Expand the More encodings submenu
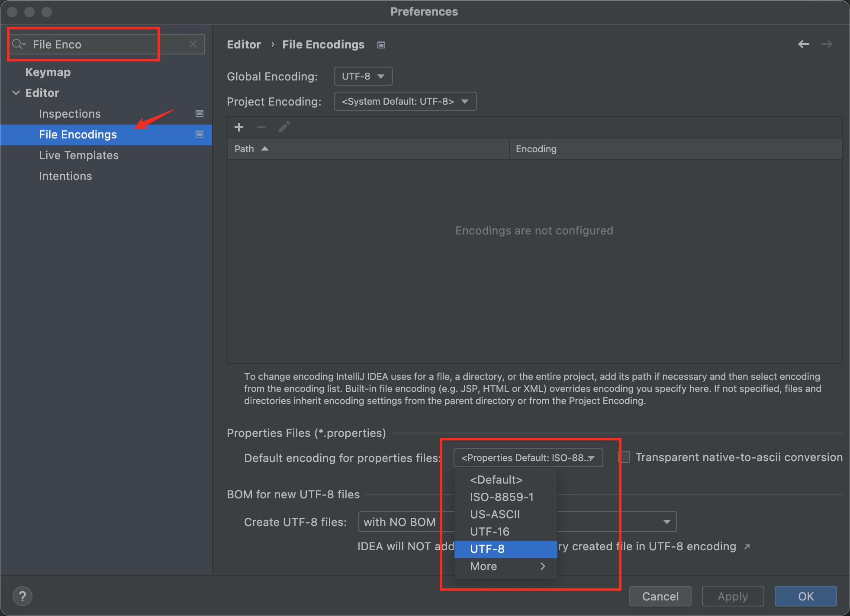 point(506,566)
